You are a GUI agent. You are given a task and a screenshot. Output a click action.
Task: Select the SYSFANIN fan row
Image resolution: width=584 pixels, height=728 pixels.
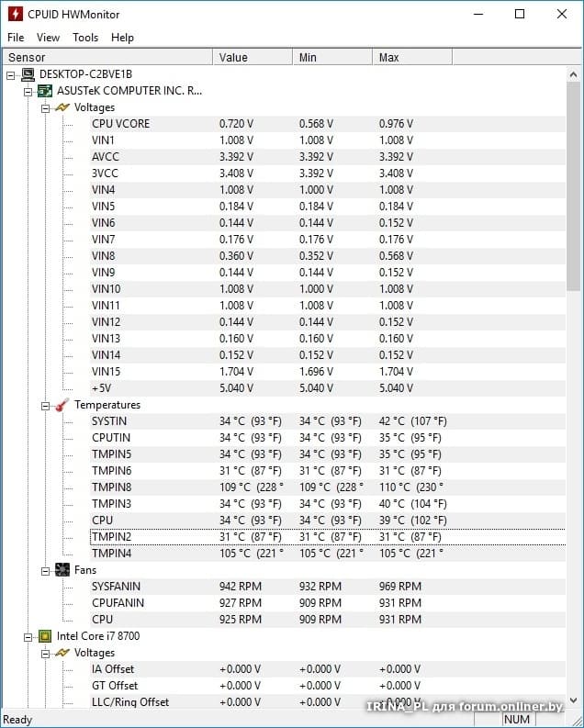(328, 587)
